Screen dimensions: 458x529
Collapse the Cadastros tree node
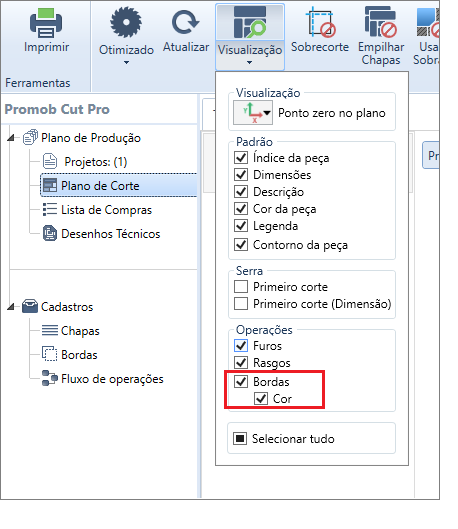tap(11, 307)
